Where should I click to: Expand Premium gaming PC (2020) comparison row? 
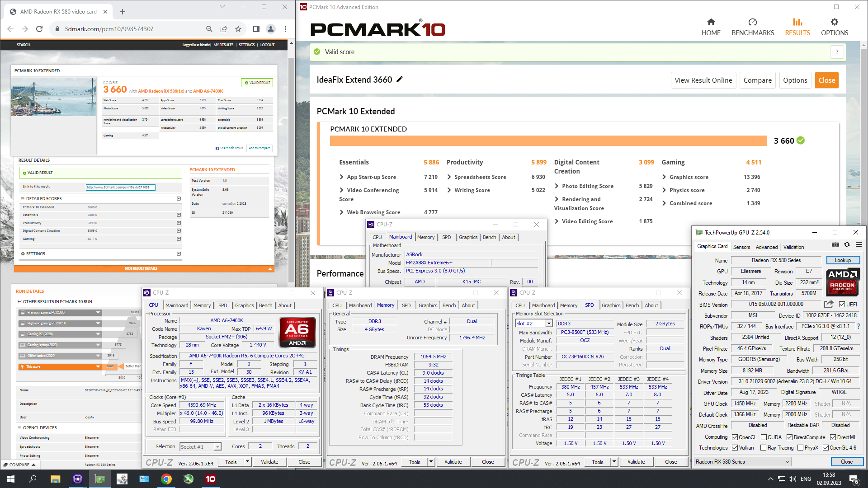(x=98, y=312)
